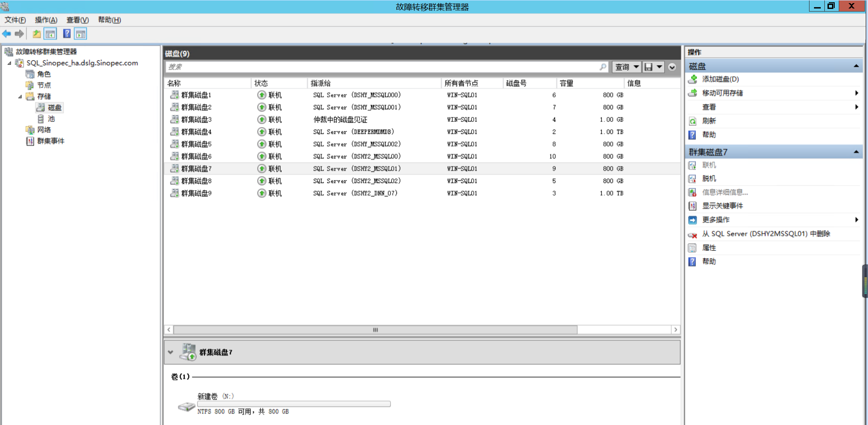The height and width of the screenshot is (425, 868).
Task: Click the scroll left arrow of disk list
Action: 169,330
